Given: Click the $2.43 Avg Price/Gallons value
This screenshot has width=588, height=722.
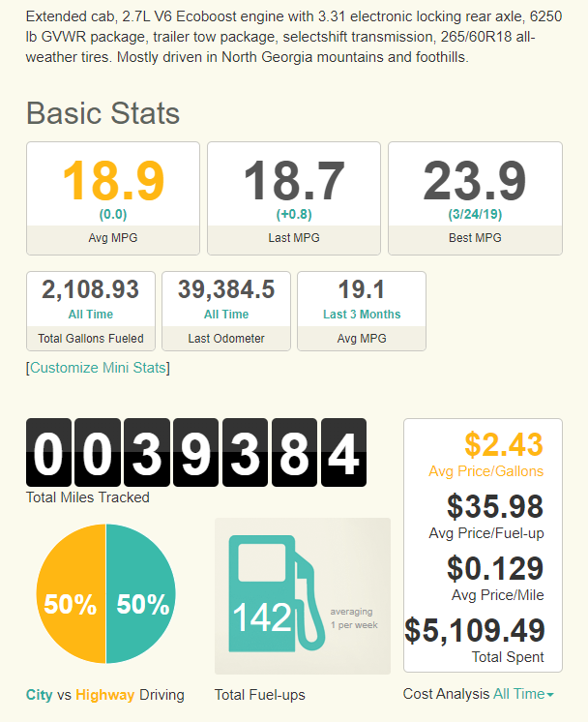Looking at the screenshot, I should point(503,444).
